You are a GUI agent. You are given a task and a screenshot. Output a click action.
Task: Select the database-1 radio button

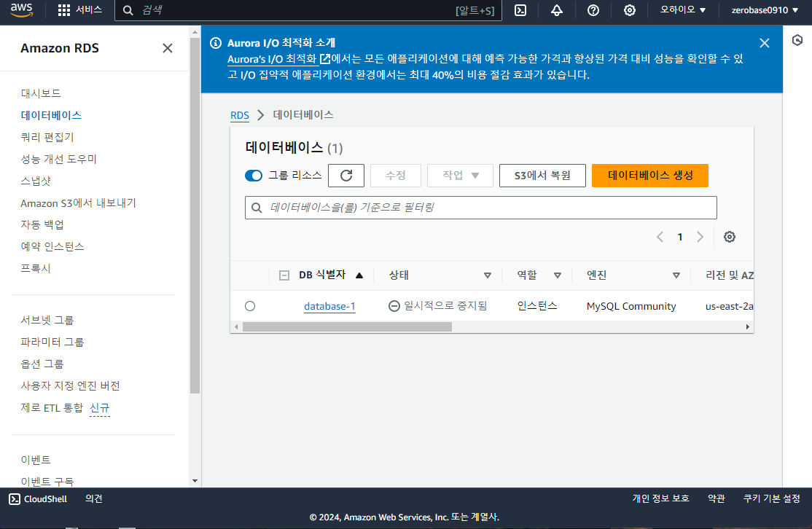coord(250,306)
